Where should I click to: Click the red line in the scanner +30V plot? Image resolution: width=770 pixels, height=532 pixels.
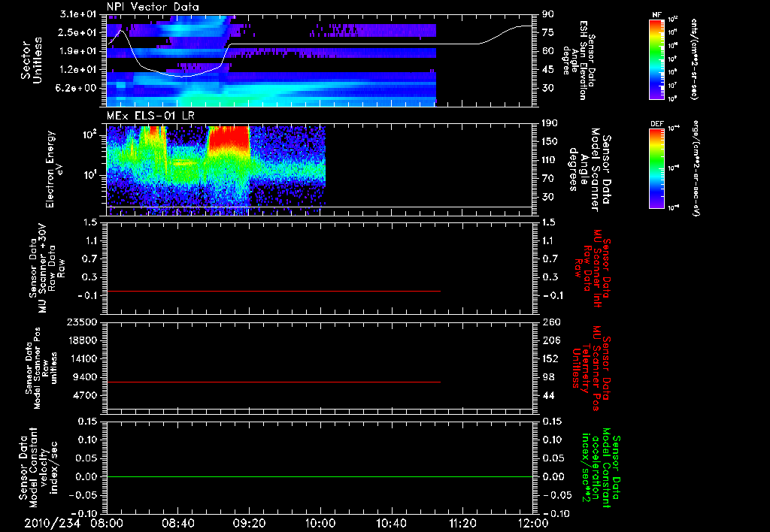pyautogui.click(x=274, y=291)
